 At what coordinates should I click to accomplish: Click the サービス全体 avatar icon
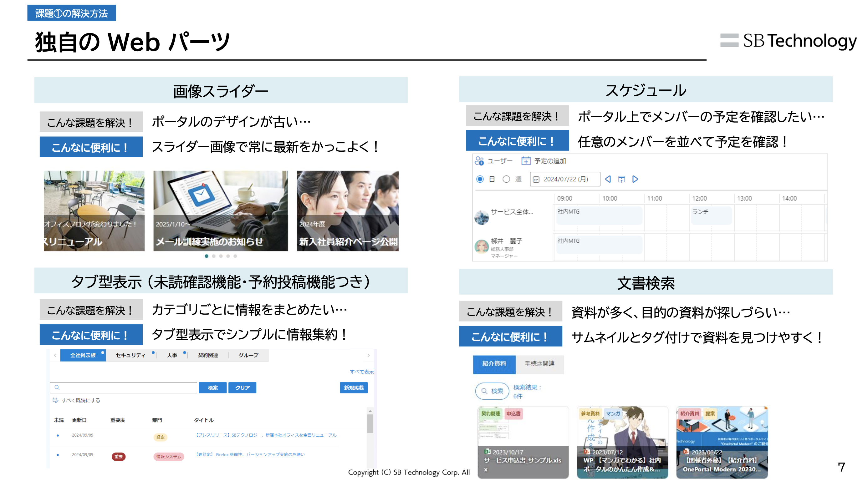(482, 218)
